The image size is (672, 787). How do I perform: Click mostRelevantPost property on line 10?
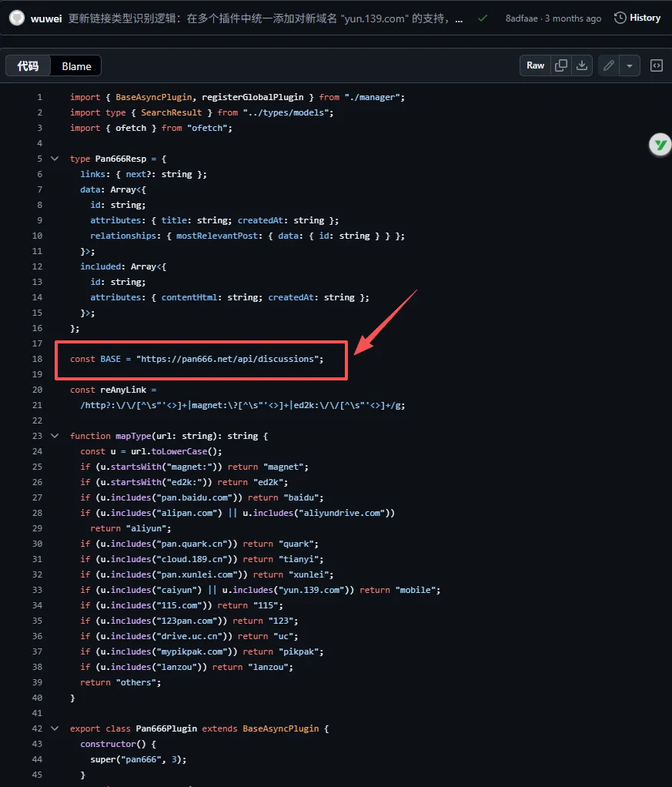[217, 236]
